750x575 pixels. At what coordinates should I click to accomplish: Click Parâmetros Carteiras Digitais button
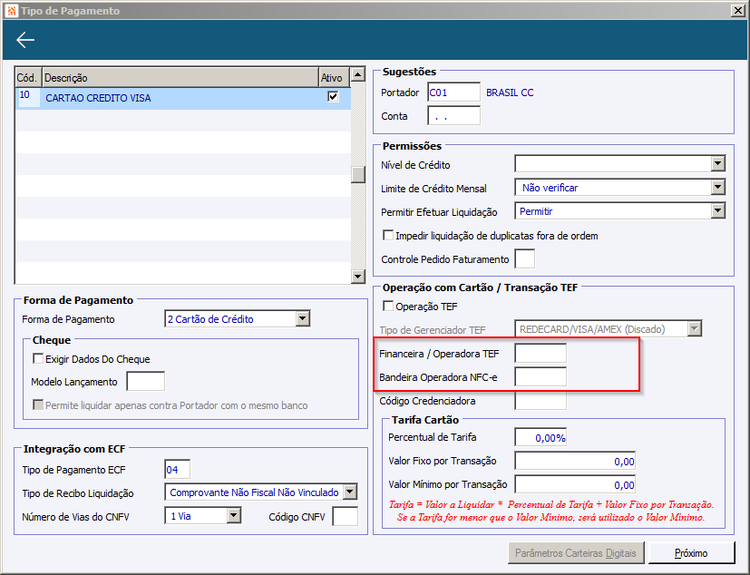(x=575, y=553)
